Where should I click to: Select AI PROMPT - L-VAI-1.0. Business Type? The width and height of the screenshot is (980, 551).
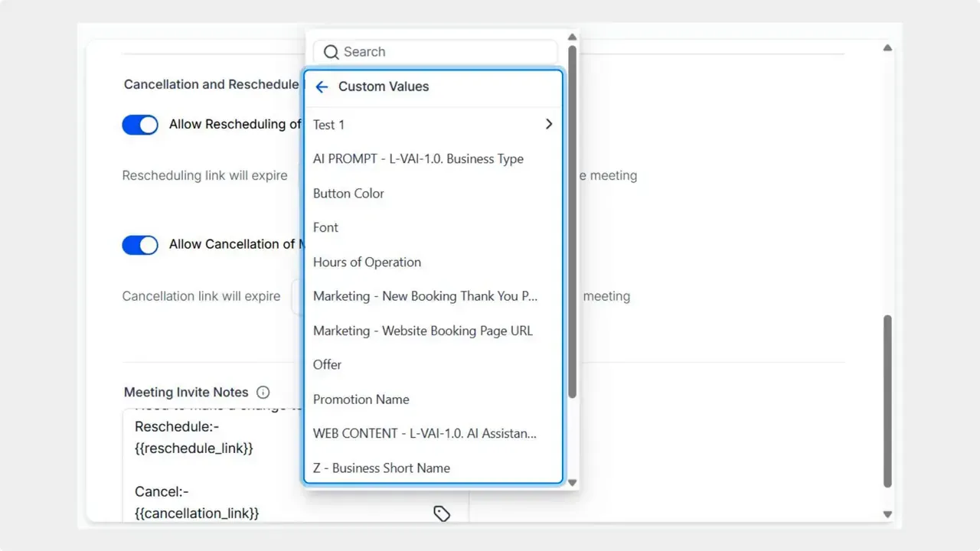(x=418, y=158)
